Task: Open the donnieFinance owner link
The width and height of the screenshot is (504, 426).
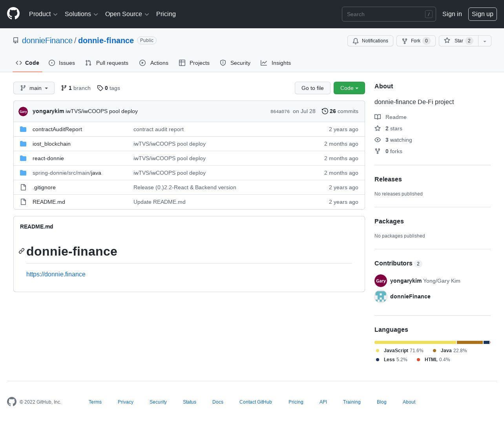Action: (x=47, y=40)
